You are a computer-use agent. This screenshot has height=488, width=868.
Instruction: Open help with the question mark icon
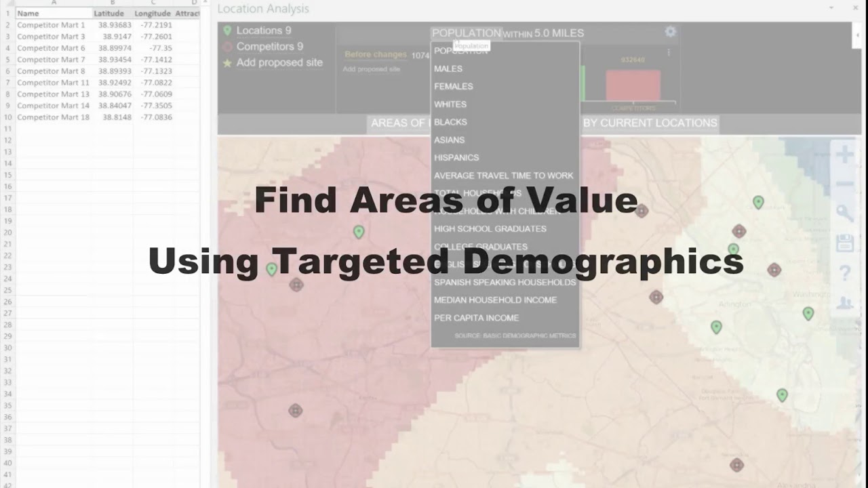tap(845, 273)
